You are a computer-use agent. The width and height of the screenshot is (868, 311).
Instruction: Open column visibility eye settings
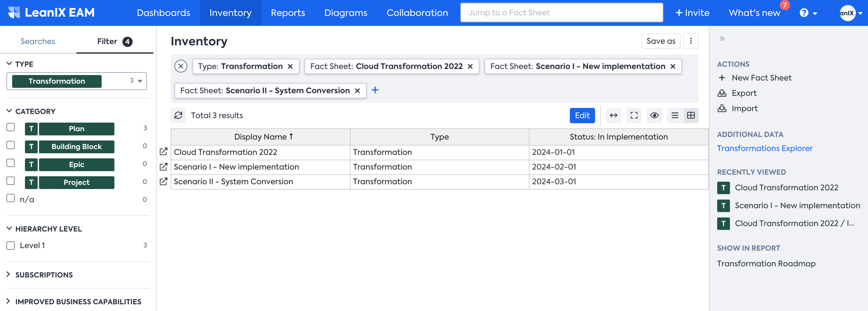[655, 116]
